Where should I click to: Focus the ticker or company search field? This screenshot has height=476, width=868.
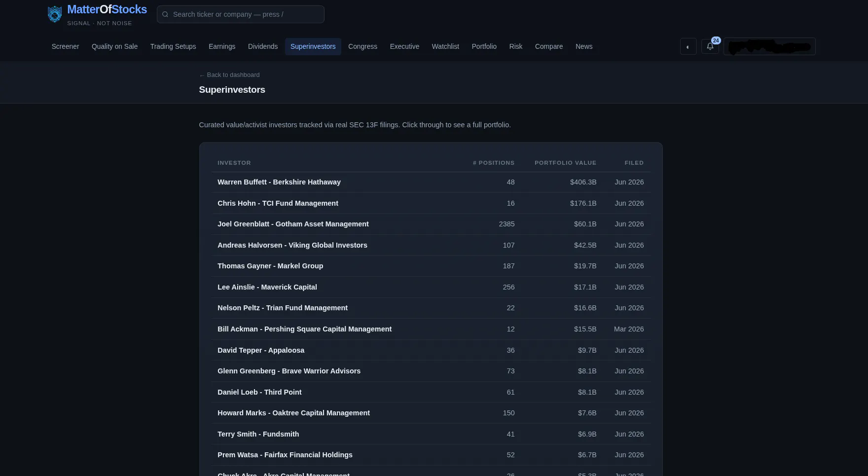[x=241, y=14]
